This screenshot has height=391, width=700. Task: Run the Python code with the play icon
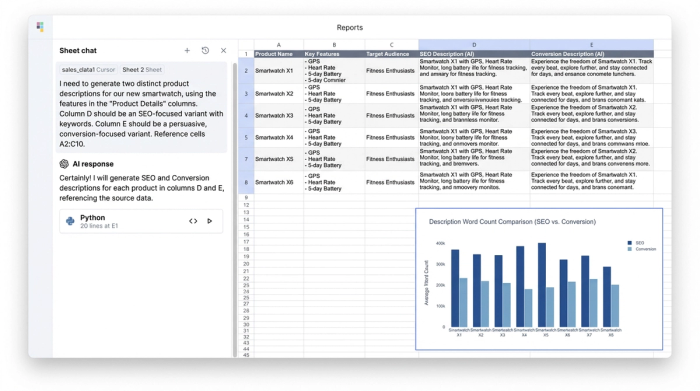coord(209,221)
